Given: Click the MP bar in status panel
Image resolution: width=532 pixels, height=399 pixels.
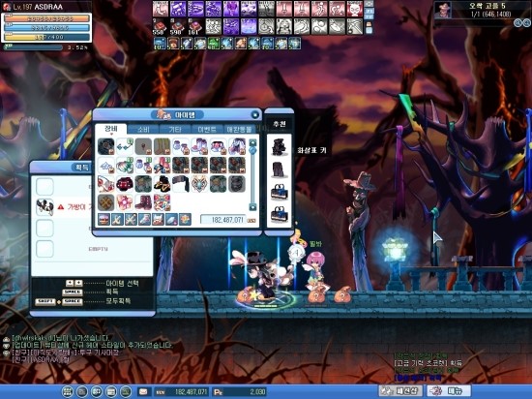Looking at the screenshot, I should pos(47,28).
